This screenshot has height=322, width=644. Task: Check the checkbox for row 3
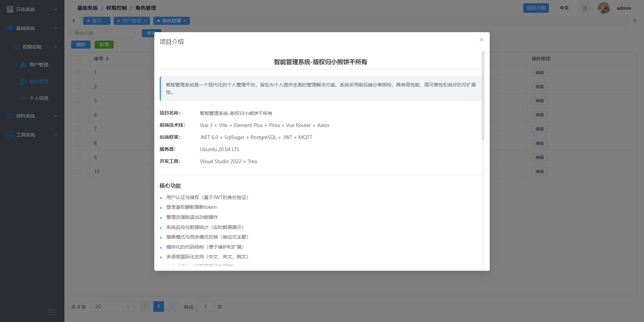tap(78, 101)
